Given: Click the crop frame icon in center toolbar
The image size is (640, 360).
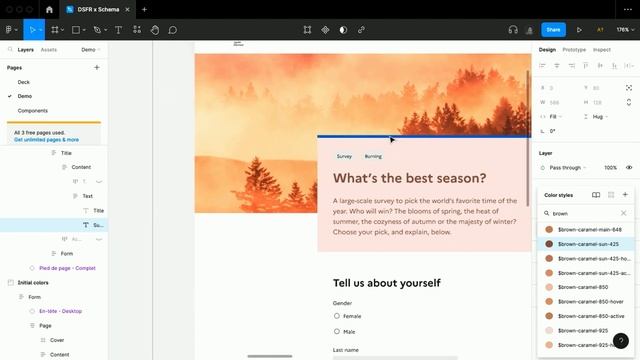Looking at the screenshot, I should pyautogui.click(x=307, y=30).
